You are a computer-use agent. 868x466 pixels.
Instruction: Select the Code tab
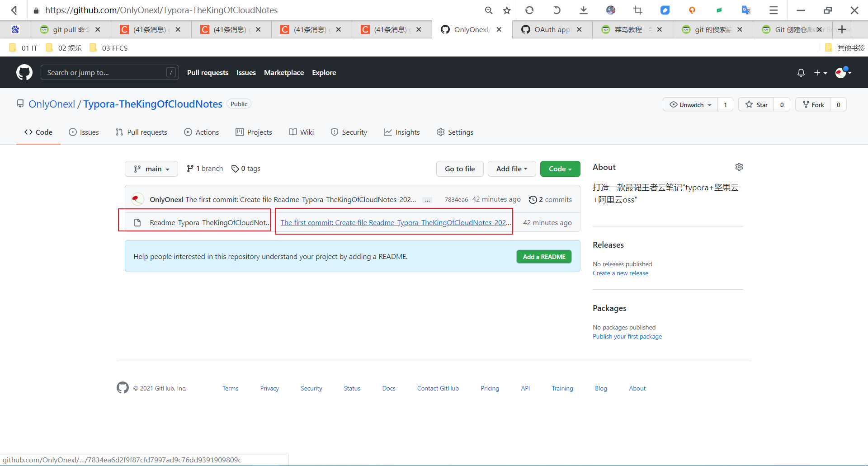[38, 132]
